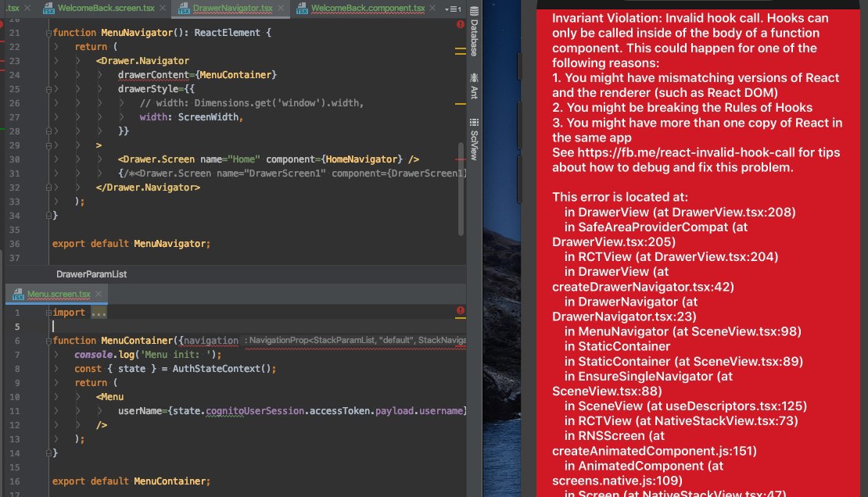Click 'in SceneView (at useDescriptors.tsx:125)' stack line
The image size is (868, 497).
click(685, 406)
